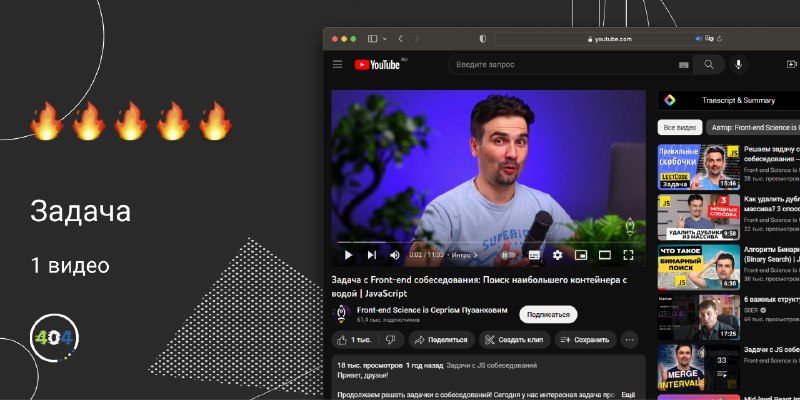Open the 17:25 duration video thumbnail

pyautogui.click(x=698, y=317)
